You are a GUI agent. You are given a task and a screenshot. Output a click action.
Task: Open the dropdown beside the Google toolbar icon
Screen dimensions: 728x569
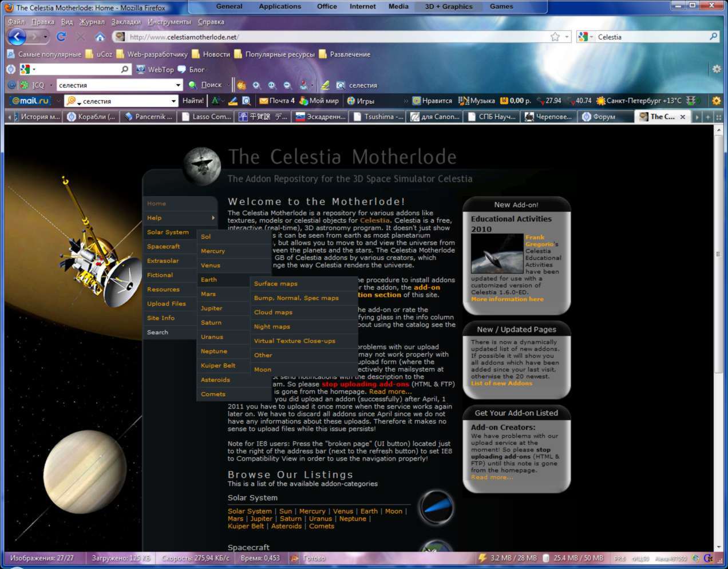(34, 69)
